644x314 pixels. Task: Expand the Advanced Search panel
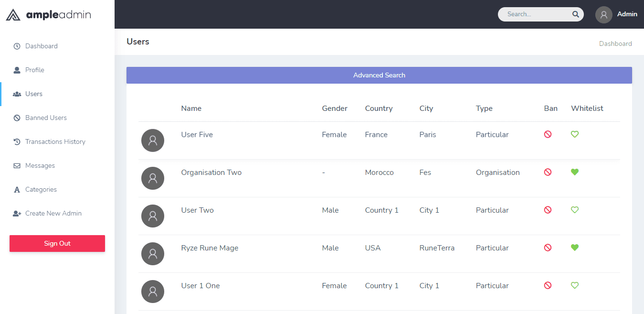tap(379, 75)
